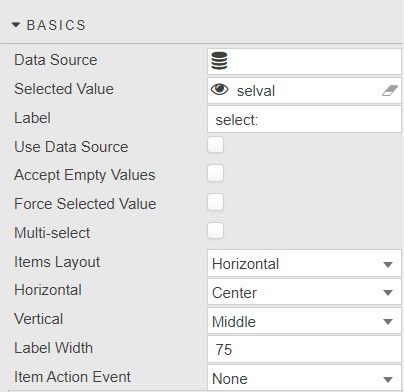Click the Selected Value label text

click(x=64, y=89)
